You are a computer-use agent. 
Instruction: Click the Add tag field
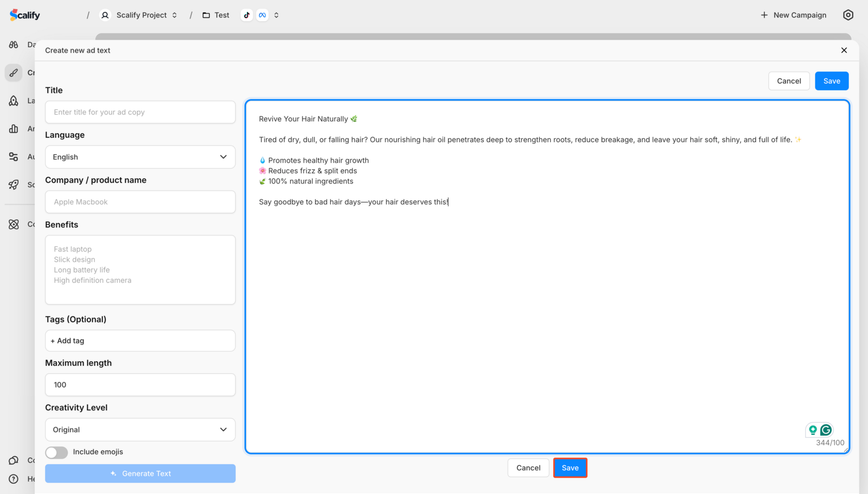(140, 341)
